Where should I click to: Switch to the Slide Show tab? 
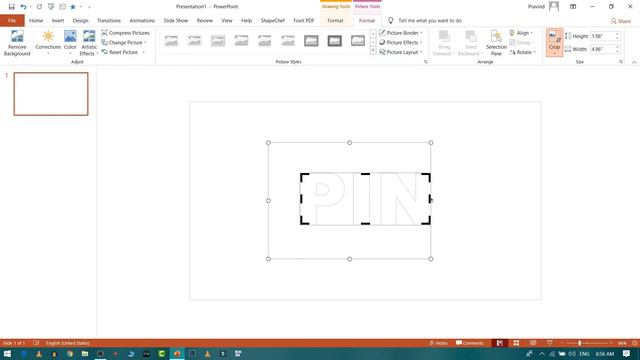point(176,20)
